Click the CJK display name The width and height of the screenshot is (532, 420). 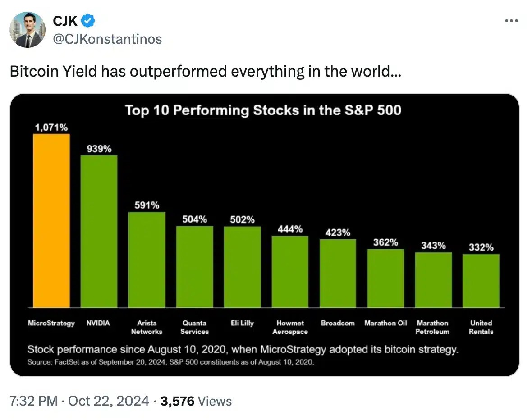point(64,21)
